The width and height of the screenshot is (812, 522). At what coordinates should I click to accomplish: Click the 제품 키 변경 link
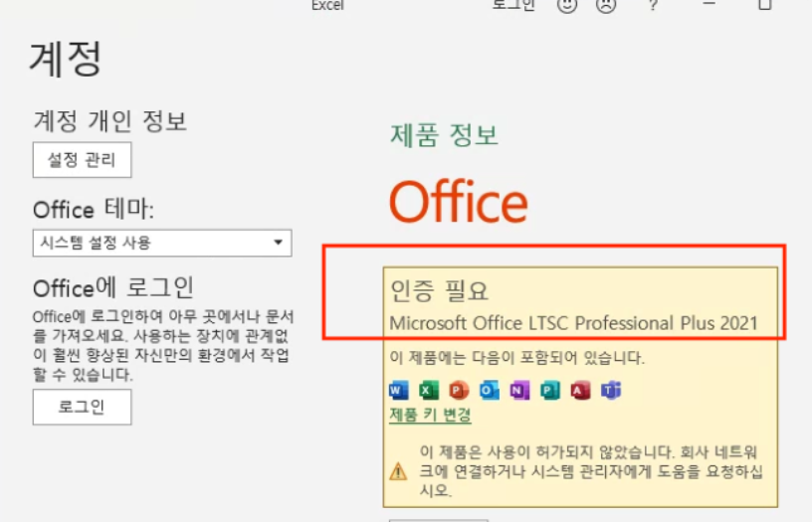[430, 415]
